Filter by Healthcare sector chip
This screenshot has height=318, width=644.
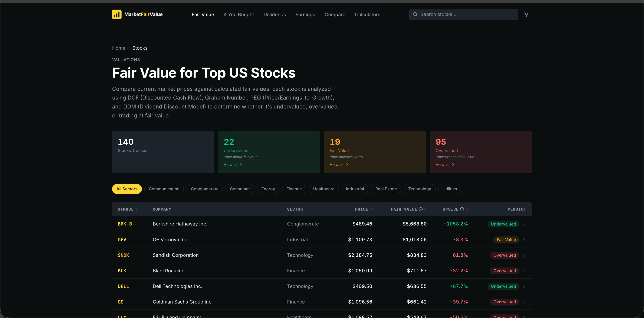(x=324, y=189)
